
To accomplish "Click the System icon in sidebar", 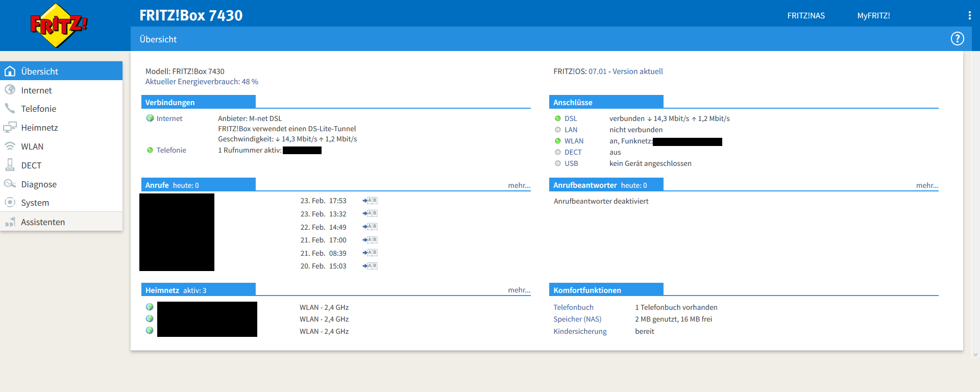I will tap(10, 202).
